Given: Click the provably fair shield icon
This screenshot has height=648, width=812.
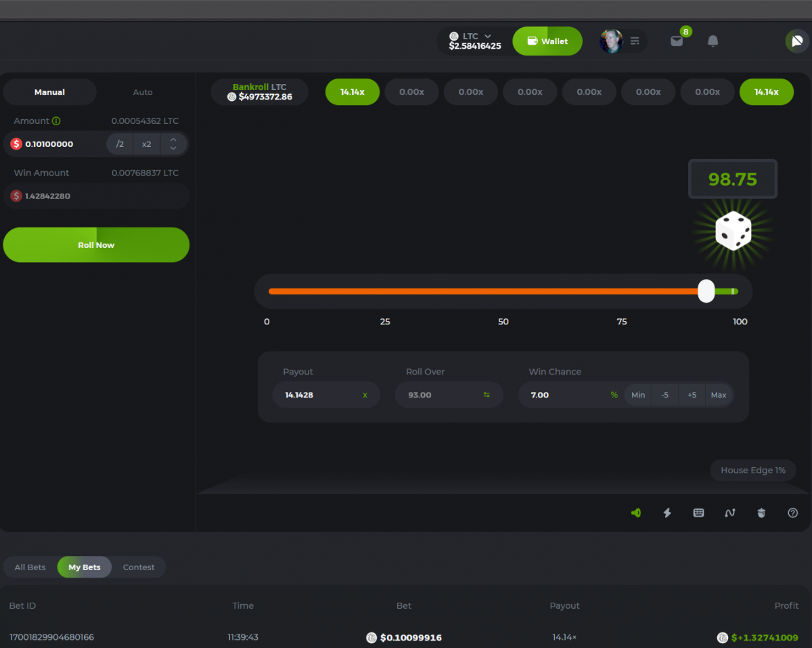Looking at the screenshot, I should (x=761, y=513).
